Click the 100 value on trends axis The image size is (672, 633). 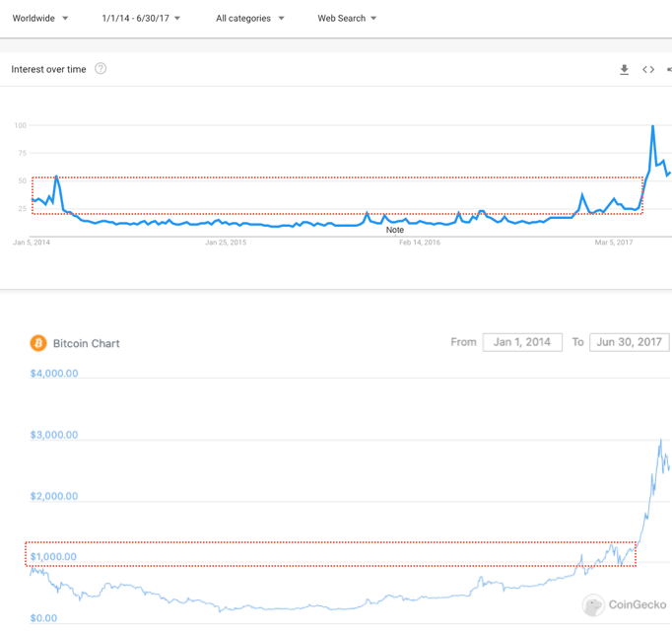pyautogui.click(x=20, y=125)
